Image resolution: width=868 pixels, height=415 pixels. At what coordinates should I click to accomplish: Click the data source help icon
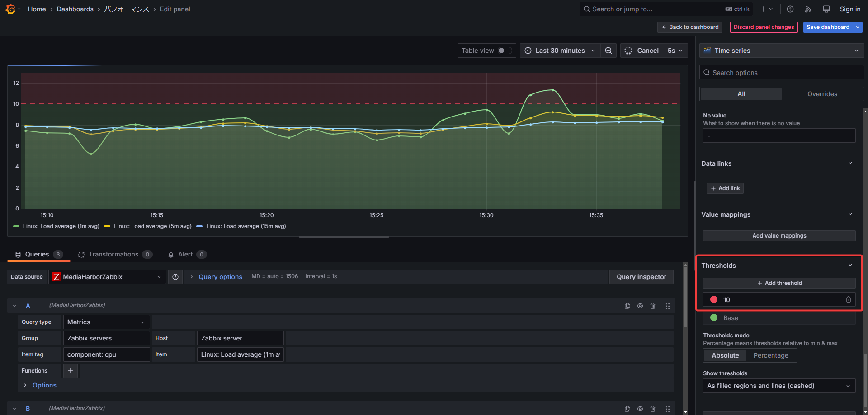[175, 277]
